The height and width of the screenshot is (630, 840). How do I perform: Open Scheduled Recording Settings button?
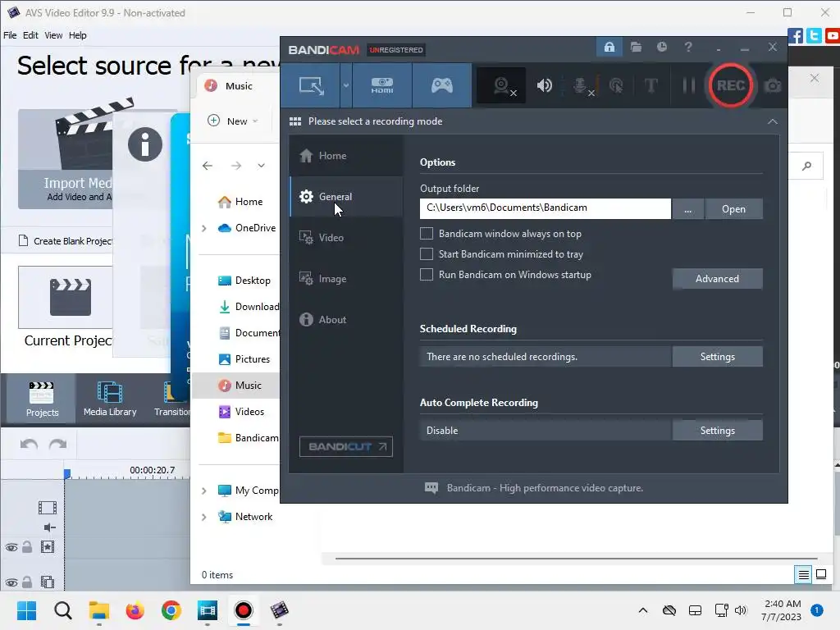pyautogui.click(x=717, y=357)
